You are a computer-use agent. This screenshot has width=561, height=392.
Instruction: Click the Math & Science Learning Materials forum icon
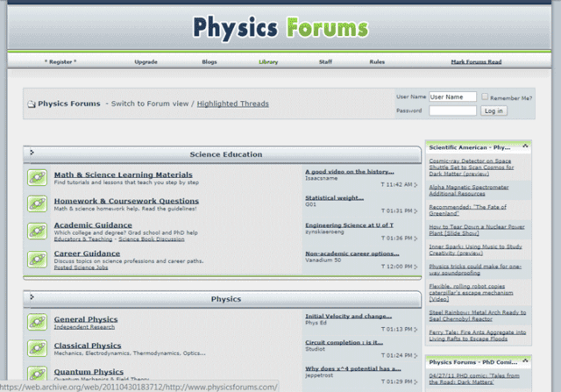37,177
